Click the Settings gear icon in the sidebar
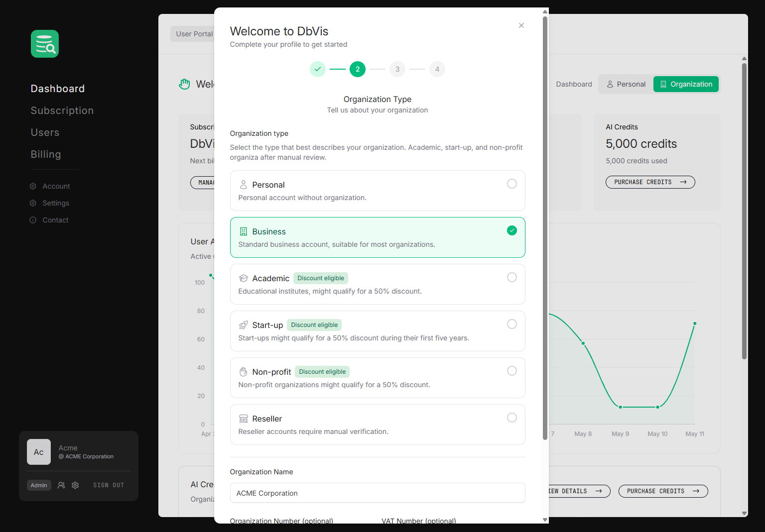 pyautogui.click(x=33, y=203)
